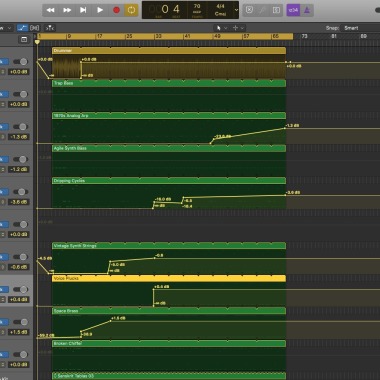
Task: Click the -1.2 dB volume value field
Action: click(x=19, y=169)
